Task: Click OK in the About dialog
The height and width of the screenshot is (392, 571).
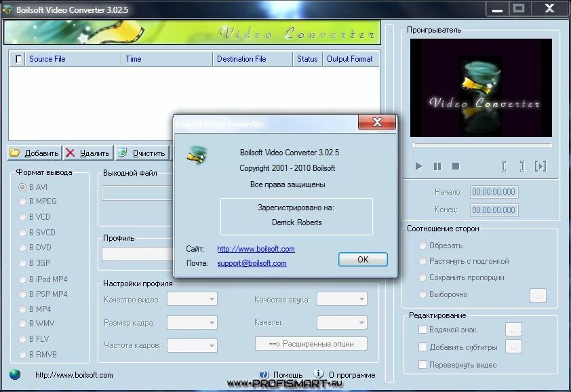Action: point(363,259)
